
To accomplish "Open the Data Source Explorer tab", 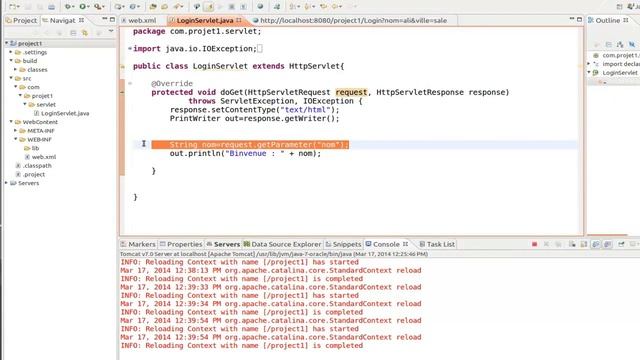I will [x=282, y=244].
